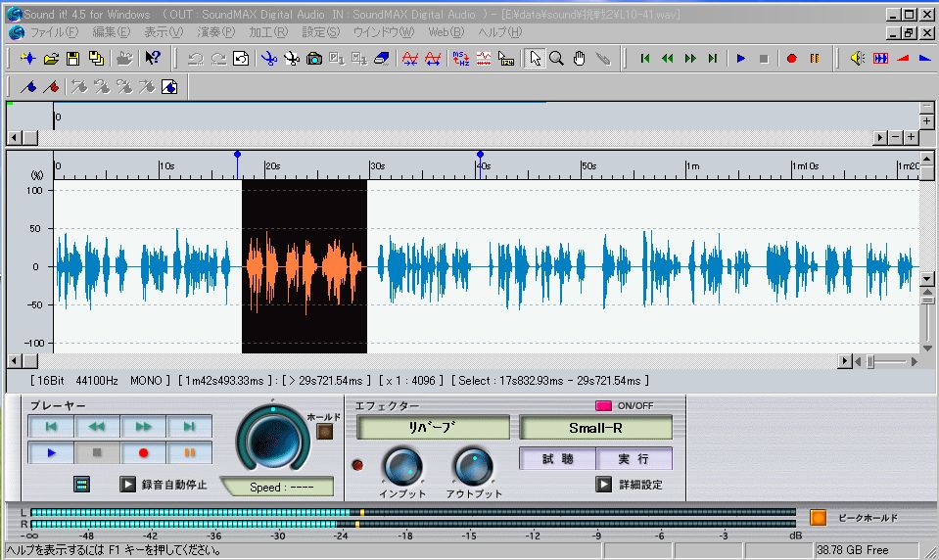The height and width of the screenshot is (560, 939).
Task: Toggle the orange Peak Hold button
Action: pyautogui.click(x=818, y=517)
